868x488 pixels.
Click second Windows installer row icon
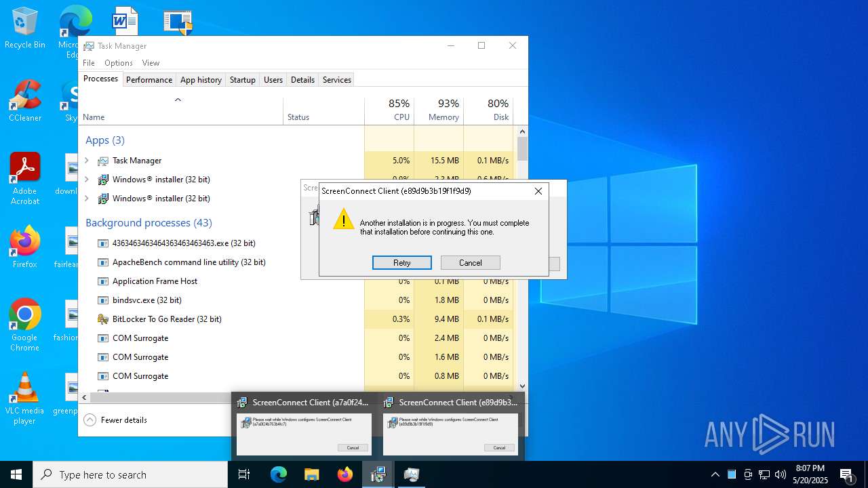click(x=103, y=199)
